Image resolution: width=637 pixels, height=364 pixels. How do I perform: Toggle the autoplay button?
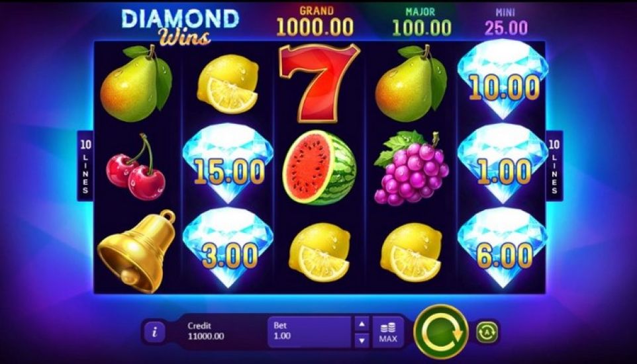point(487,332)
